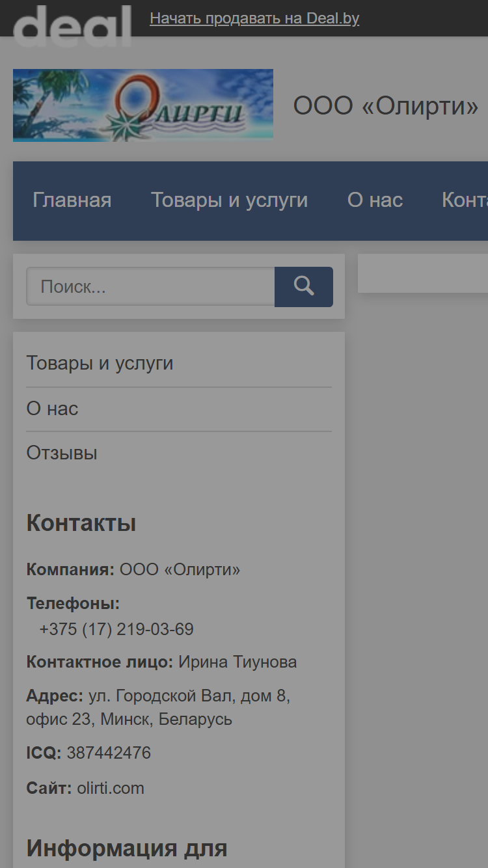The image size is (488, 868).
Task: Click phone number +375 (17) 219-03-69
Action: [x=116, y=630]
